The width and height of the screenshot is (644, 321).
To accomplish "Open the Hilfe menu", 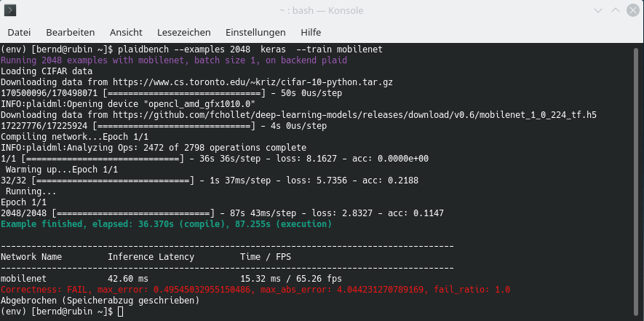I will pos(311,33).
